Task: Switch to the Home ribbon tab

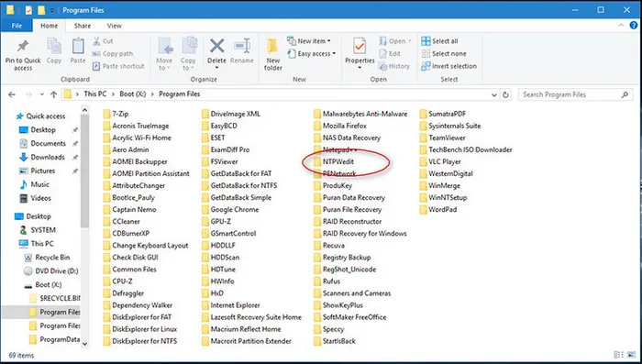Action: pyautogui.click(x=50, y=26)
